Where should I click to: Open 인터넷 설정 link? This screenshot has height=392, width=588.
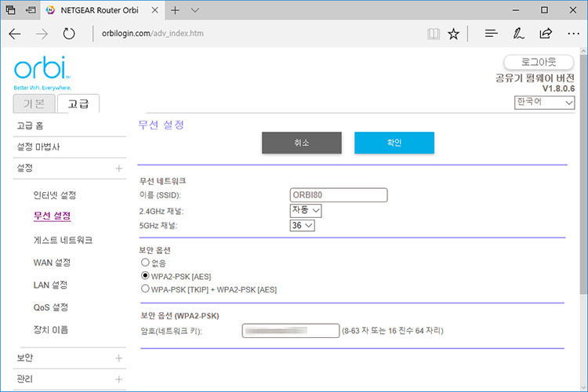pyautogui.click(x=54, y=195)
